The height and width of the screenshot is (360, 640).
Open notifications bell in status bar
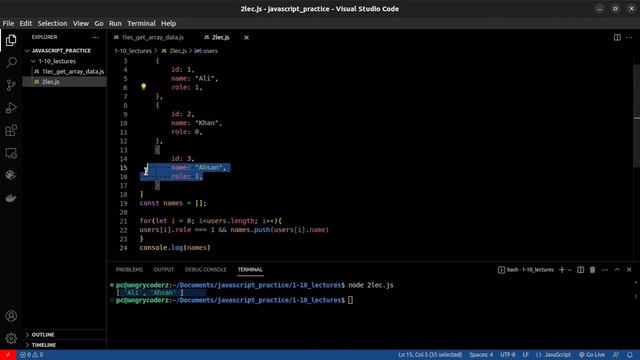630,355
